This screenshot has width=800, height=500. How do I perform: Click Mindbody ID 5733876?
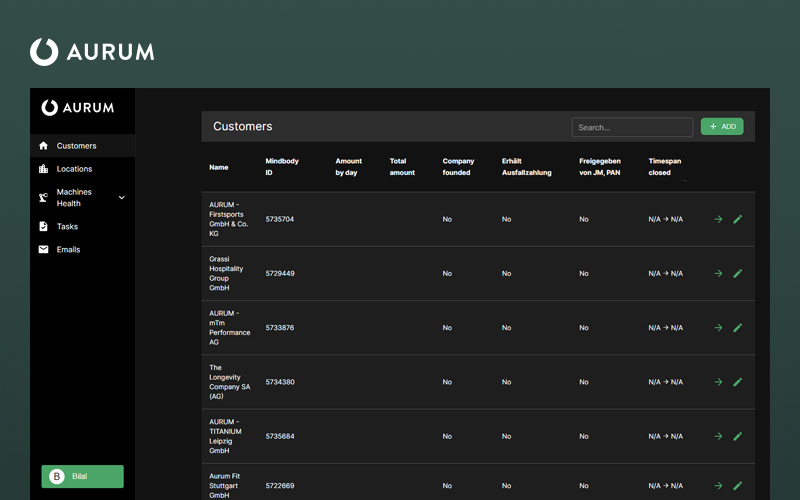coord(280,328)
